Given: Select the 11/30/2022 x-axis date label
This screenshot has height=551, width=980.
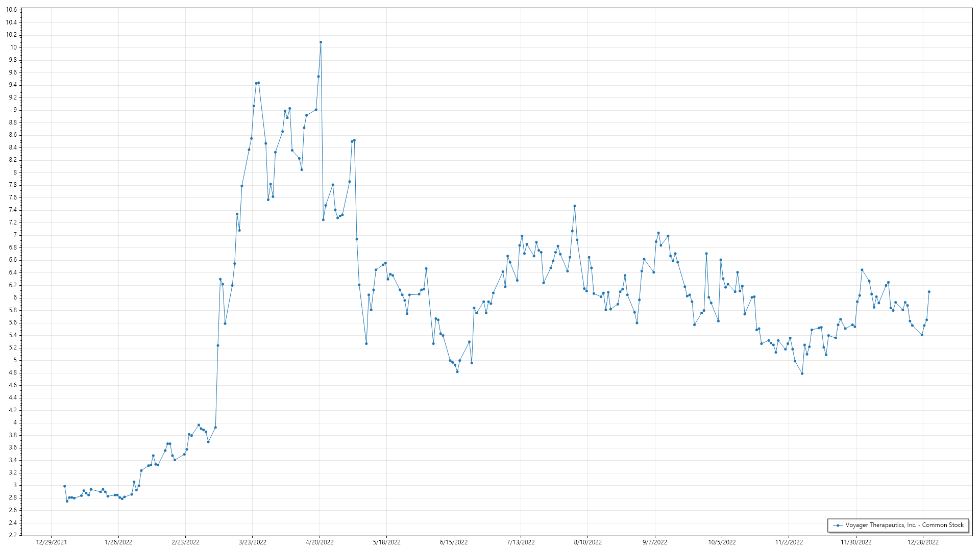Looking at the screenshot, I should coord(856,542).
